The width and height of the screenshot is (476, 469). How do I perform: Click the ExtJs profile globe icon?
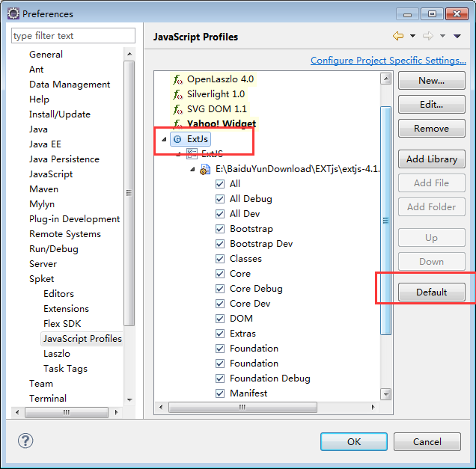click(x=177, y=139)
